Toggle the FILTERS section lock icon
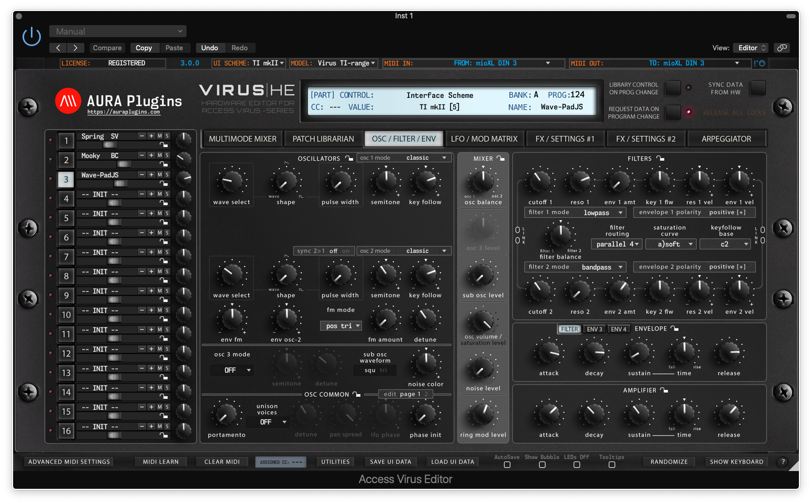 coord(660,158)
